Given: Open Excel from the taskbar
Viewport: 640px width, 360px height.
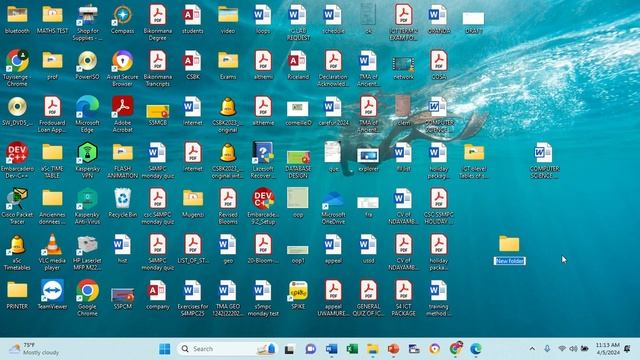Looking at the screenshot, I should pyautogui.click(x=352, y=349).
